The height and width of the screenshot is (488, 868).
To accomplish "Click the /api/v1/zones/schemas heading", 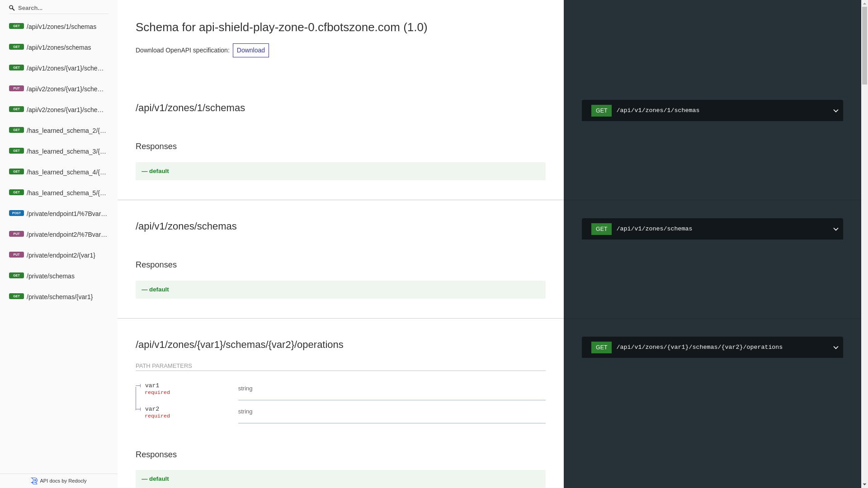I will click(x=186, y=226).
